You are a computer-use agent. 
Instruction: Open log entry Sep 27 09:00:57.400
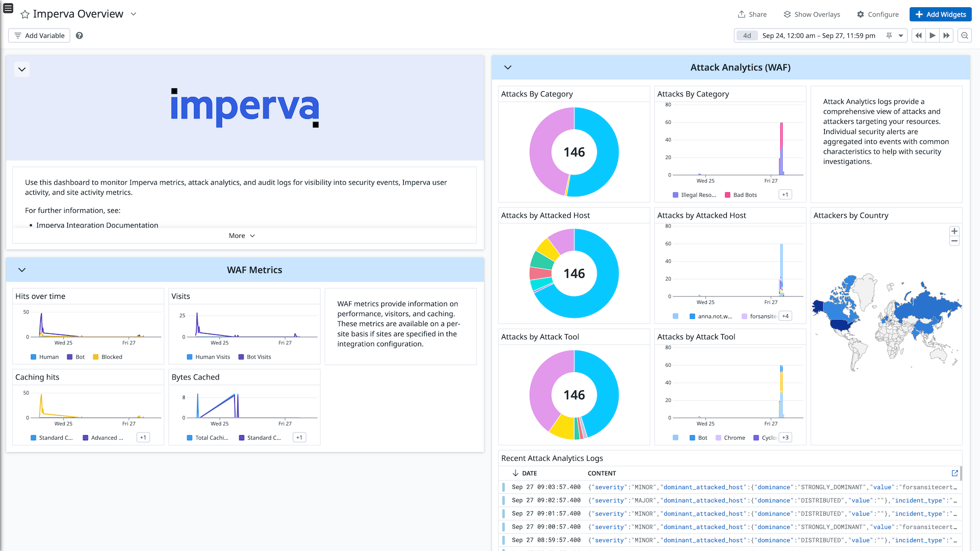[730, 527]
